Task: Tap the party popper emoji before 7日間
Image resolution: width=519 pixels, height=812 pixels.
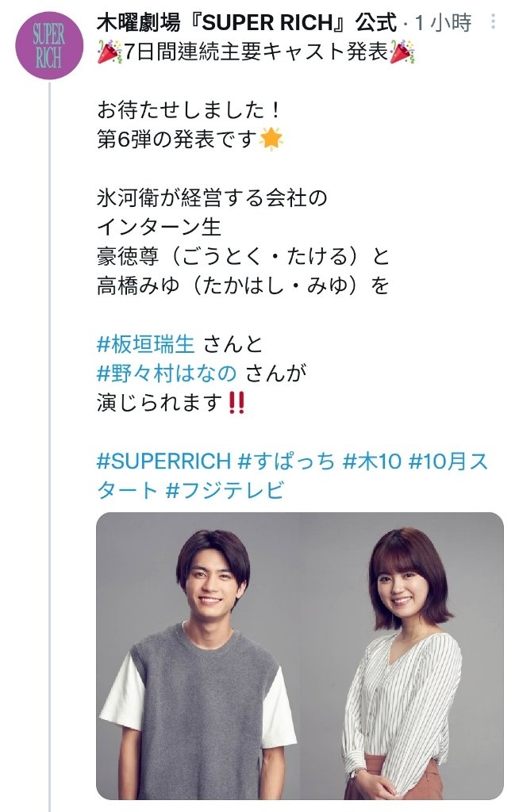Action: pyautogui.click(x=110, y=52)
